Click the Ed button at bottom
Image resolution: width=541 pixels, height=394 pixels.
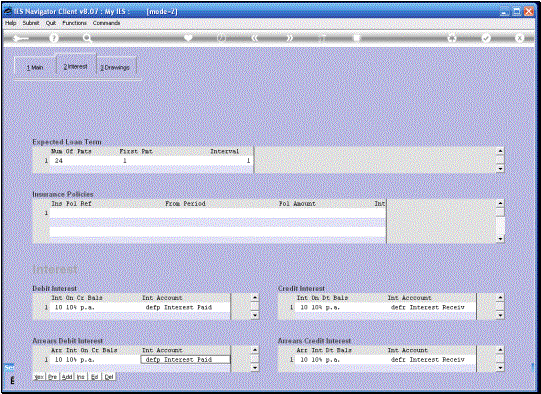[95, 377]
